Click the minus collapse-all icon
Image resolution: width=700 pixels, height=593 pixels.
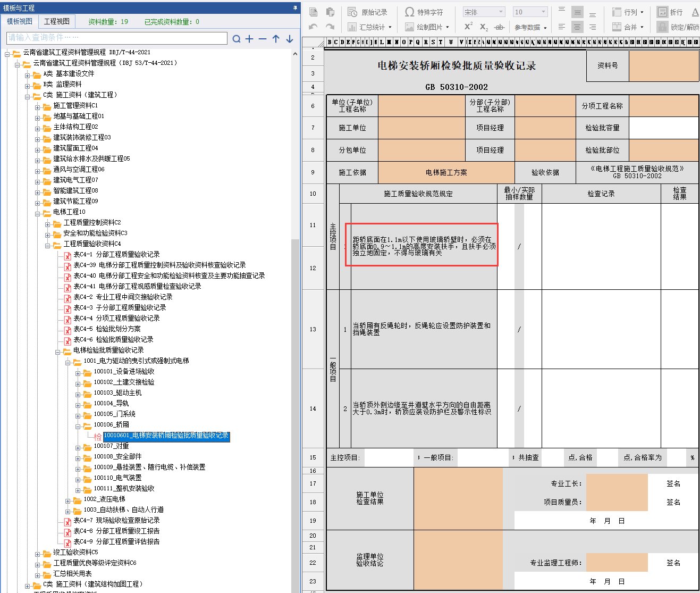(263, 39)
